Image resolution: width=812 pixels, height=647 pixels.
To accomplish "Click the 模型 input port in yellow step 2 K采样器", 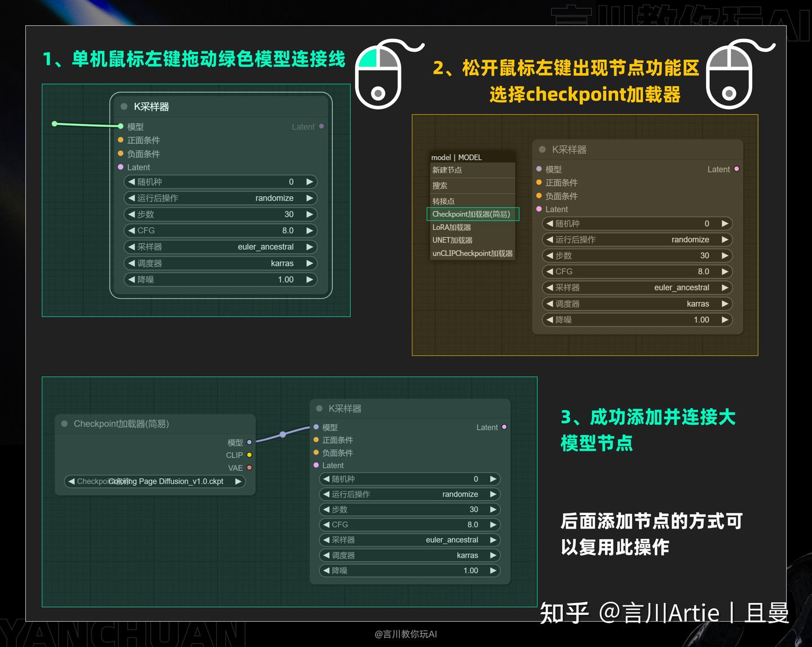I will click(539, 169).
